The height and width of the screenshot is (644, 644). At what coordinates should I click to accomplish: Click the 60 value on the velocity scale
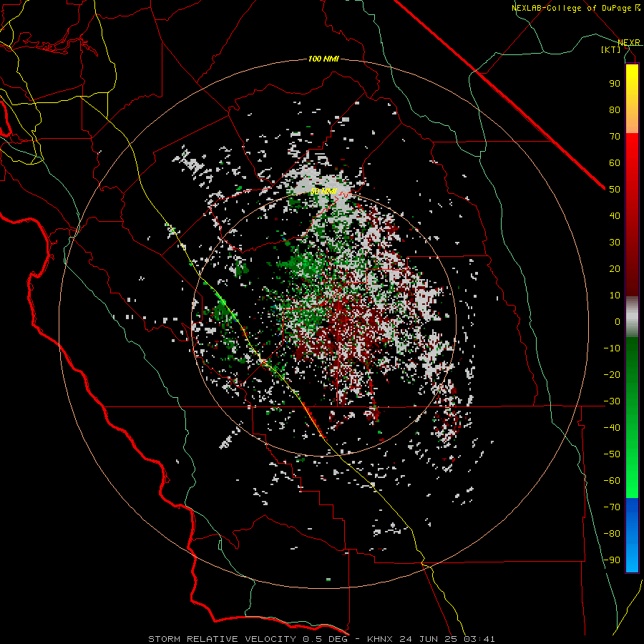pos(615,163)
